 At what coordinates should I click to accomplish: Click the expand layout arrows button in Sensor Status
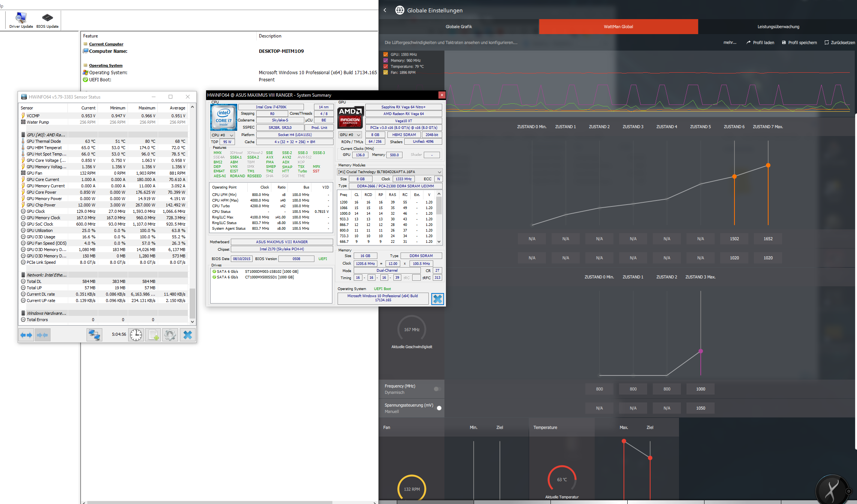click(26, 335)
